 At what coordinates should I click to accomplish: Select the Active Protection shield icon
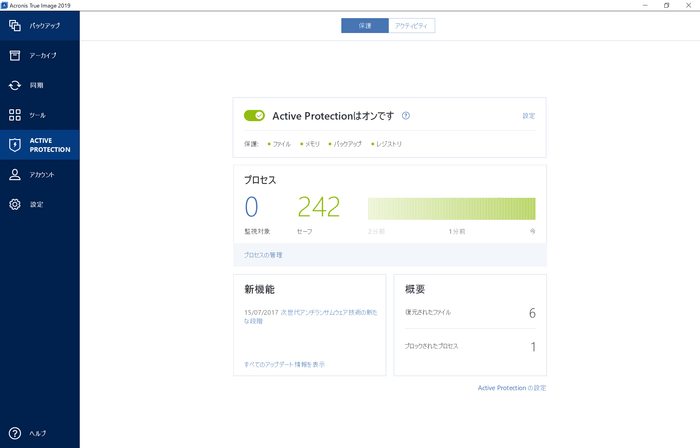pos(15,145)
